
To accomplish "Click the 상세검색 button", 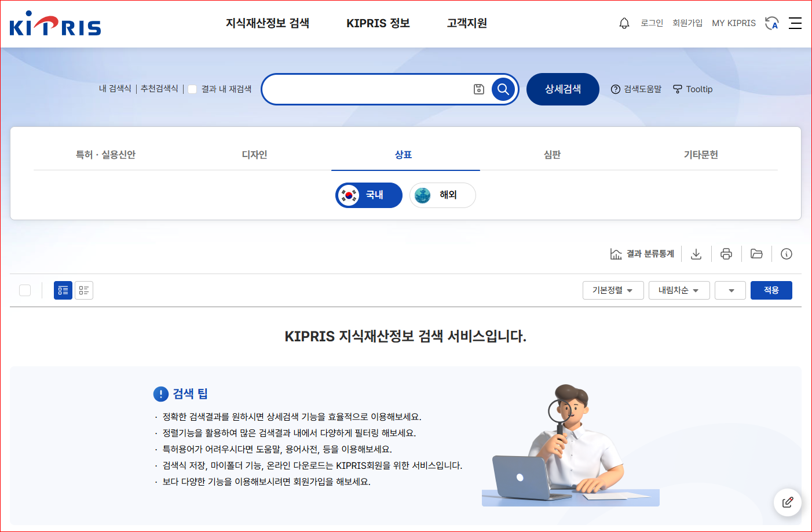I will [563, 89].
